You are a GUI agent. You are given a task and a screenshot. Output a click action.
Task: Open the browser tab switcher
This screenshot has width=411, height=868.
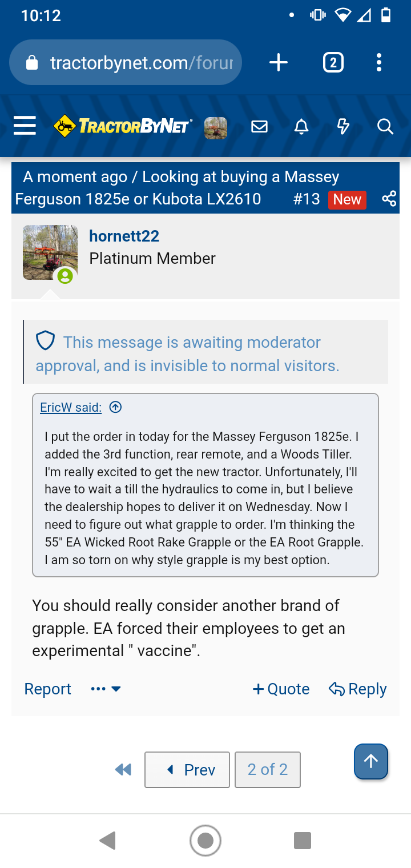click(333, 62)
